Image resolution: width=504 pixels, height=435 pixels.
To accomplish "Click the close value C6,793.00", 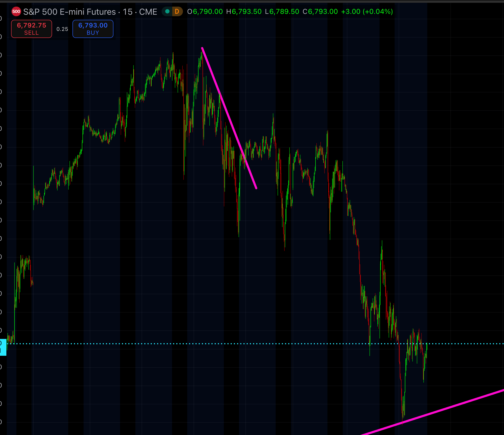I will tap(320, 12).
